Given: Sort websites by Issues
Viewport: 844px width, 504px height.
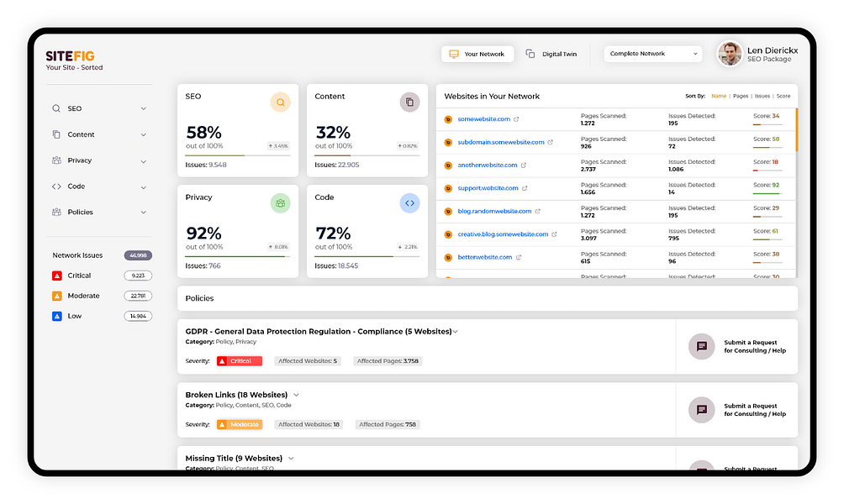Looking at the screenshot, I should 762,96.
